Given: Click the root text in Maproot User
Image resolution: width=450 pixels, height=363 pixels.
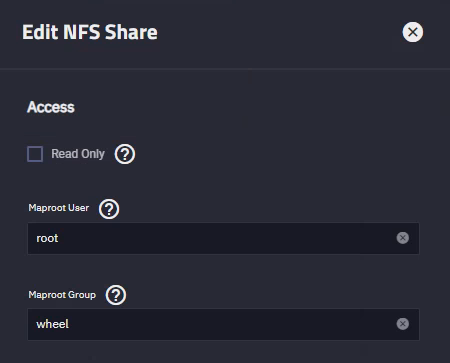Looking at the screenshot, I should [x=47, y=238].
